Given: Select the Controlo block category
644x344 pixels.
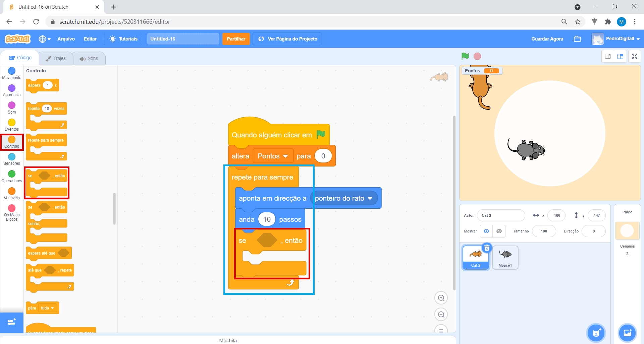Looking at the screenshot, I should click(12, 142).
